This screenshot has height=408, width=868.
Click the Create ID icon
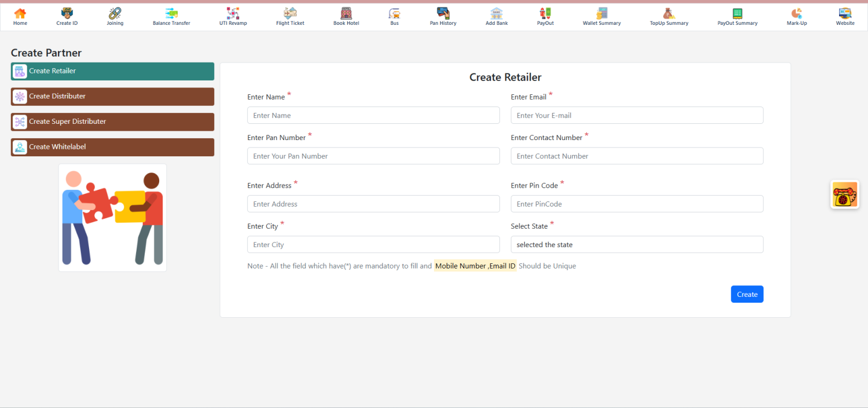click(67, 13)
